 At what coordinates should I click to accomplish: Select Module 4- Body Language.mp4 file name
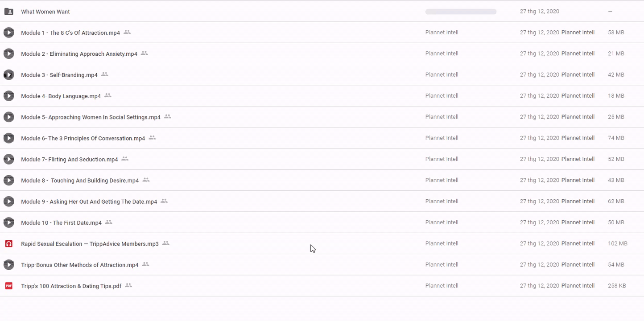61,96
